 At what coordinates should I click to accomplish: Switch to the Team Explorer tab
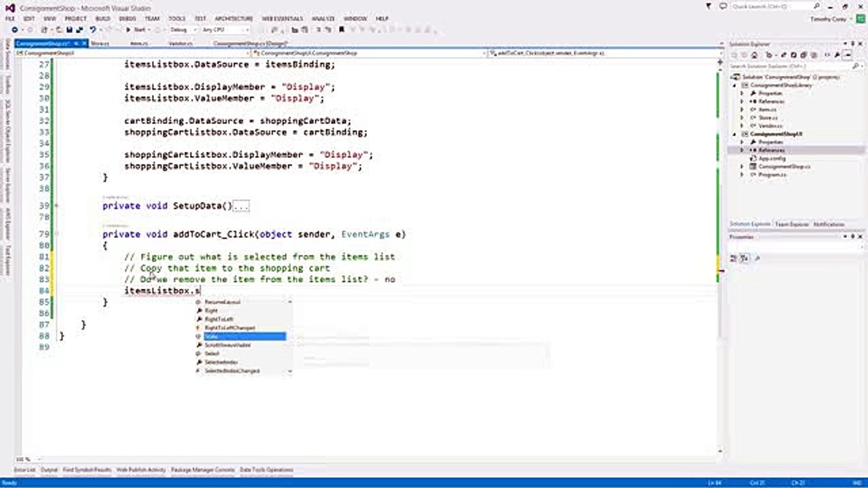coord(791,224)
